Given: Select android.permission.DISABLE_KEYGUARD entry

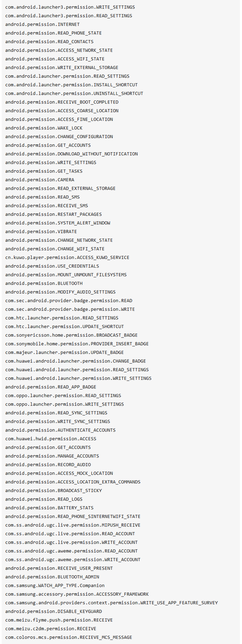Looking at the screenshot, I should [54, 611].
